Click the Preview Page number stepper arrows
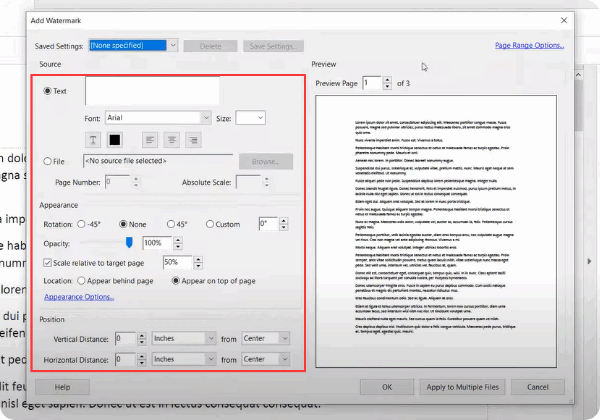 (387, 83)
